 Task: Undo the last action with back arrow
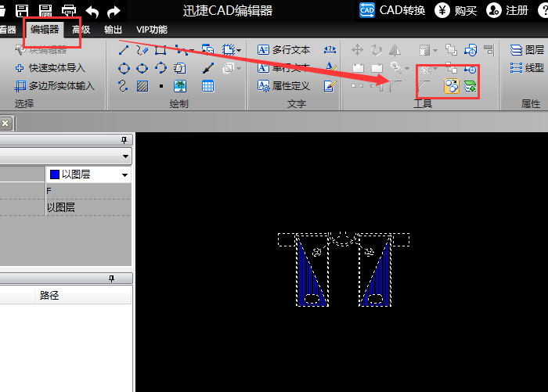(92, 10)
